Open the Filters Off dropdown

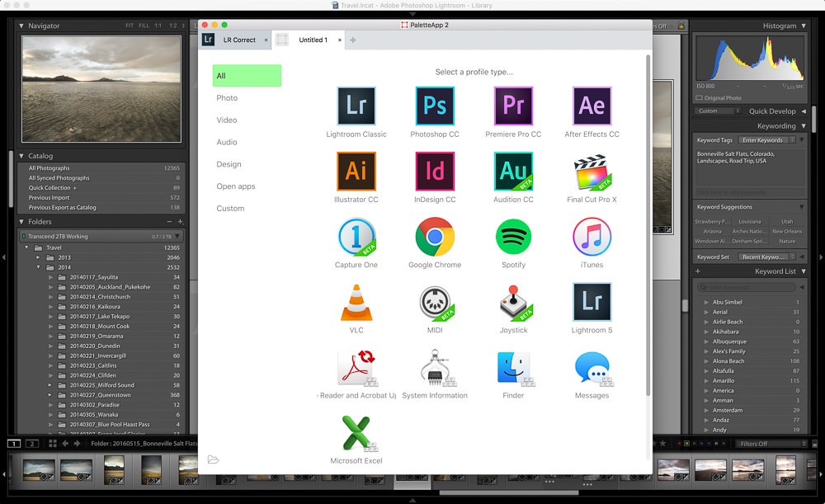point(771,444)
